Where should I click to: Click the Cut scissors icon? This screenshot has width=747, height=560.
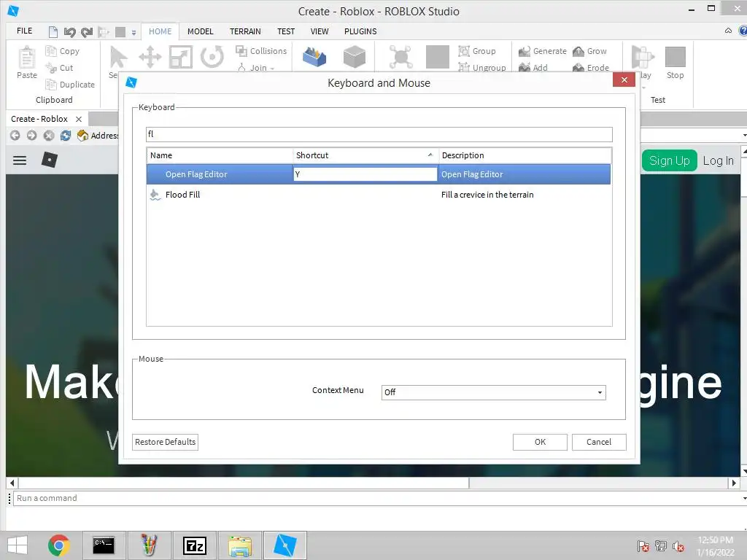pyautogui.click(x=51, y=68)
